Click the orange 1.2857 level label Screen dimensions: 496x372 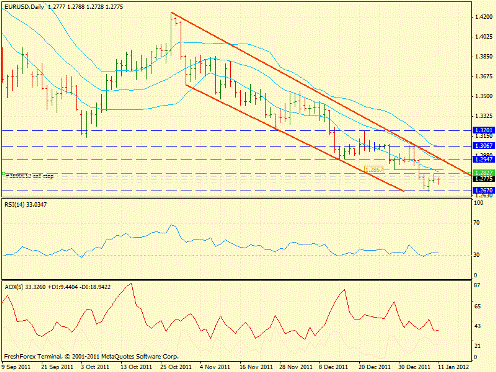coord(375,169)
